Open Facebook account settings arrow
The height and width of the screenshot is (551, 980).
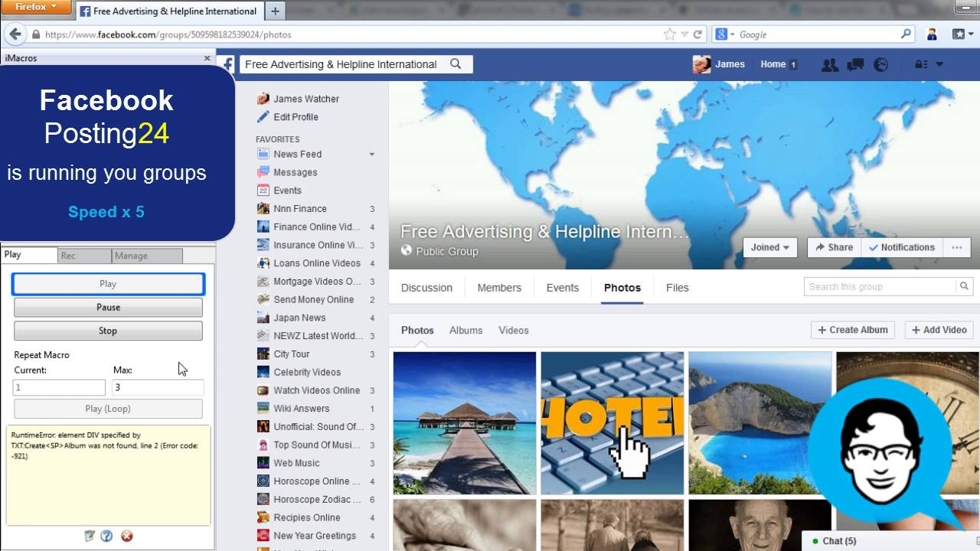click(939, 65)
